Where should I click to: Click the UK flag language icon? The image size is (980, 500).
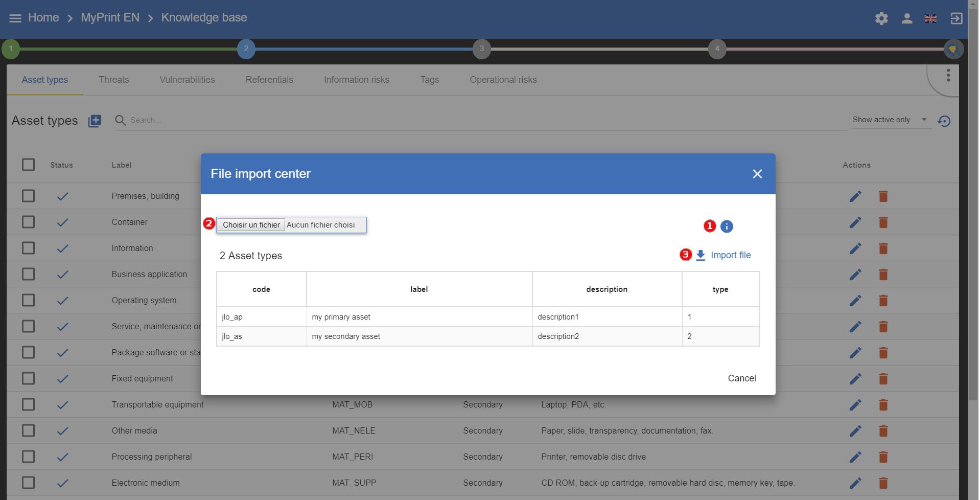tap(930, 18)
